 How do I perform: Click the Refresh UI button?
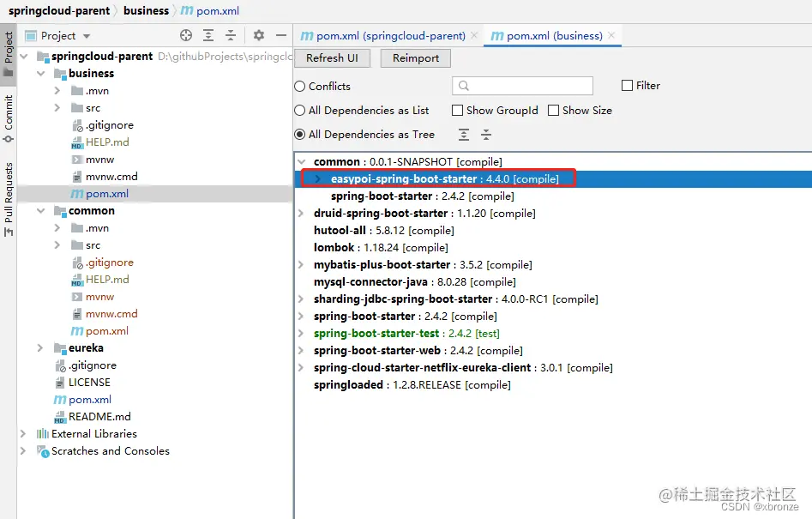click(x=332, y=58)
